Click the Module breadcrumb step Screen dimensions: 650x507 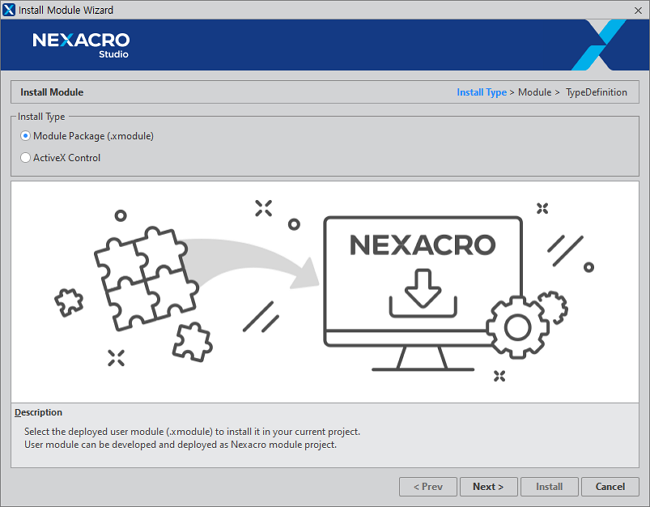(x=534, y=93)
